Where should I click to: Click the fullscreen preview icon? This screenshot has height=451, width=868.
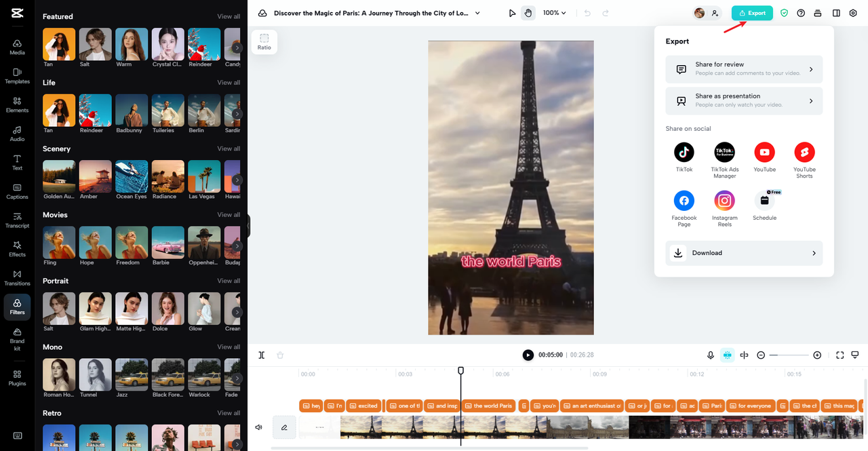[x=840, y=355]
